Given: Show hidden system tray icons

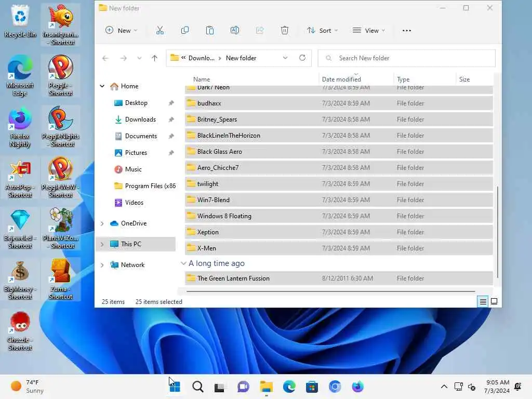Looking at the screenshot, I should pyautogui.click(x=444, y=387).
